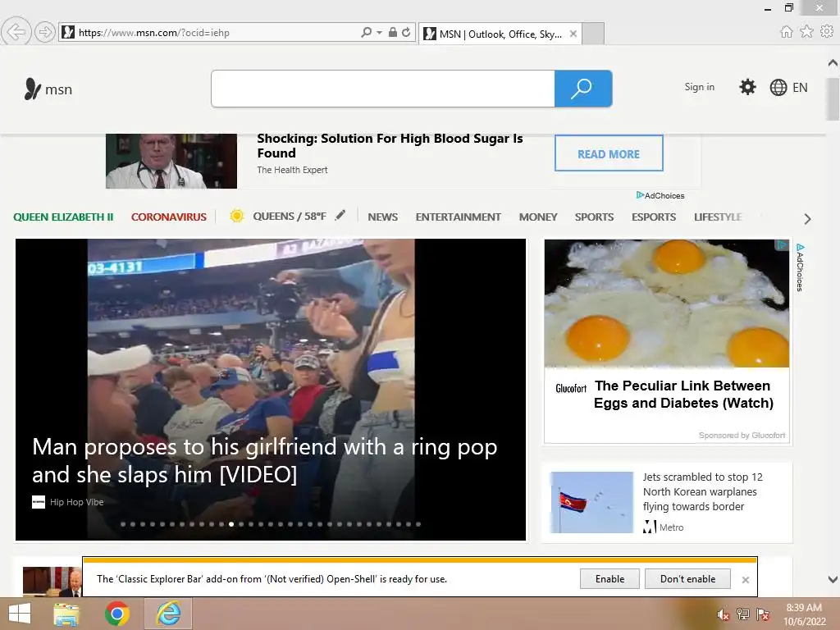Open Eggs and Diabetes ad headline

pyautogui.click(x=683, y=395)
